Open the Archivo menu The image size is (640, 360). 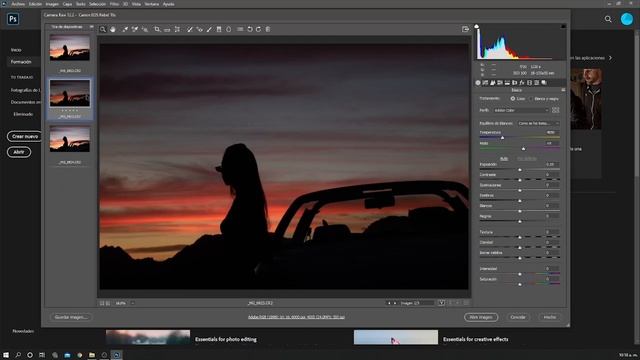pos(18,4)
